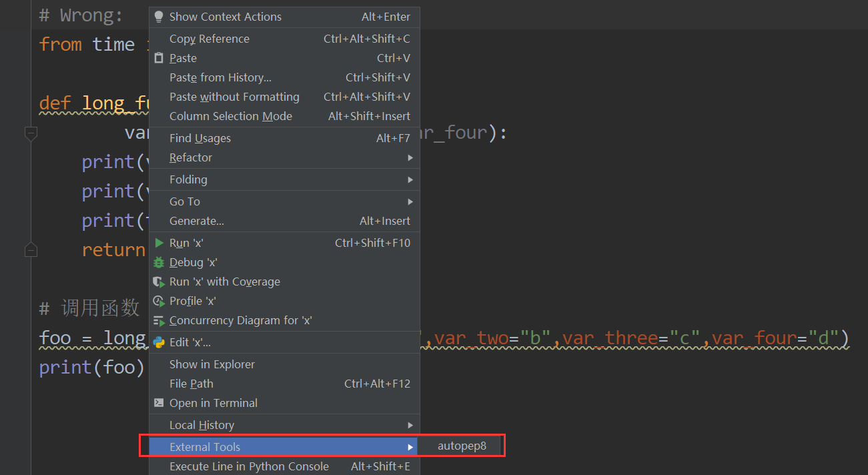Choose Open in Terminal

pyautogui.click(x=284, y=403)
